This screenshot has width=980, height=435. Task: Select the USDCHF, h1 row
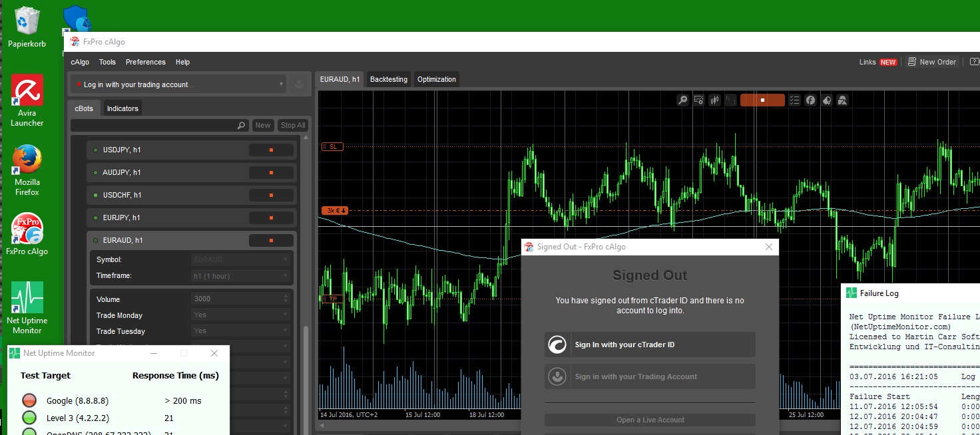191,196
